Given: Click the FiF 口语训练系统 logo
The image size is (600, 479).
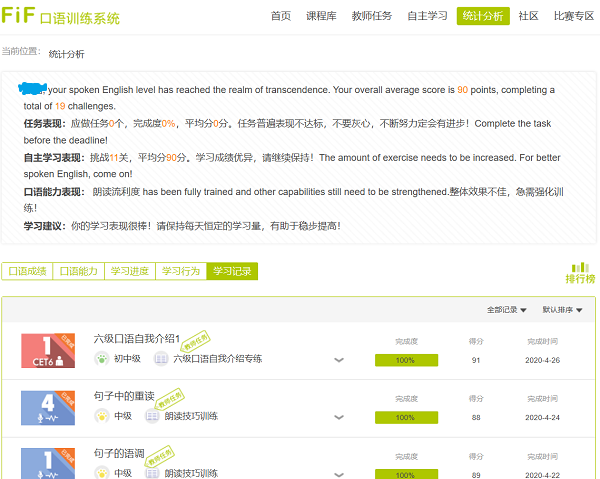Looking at the screenshot, I should (x=60, y=16).
